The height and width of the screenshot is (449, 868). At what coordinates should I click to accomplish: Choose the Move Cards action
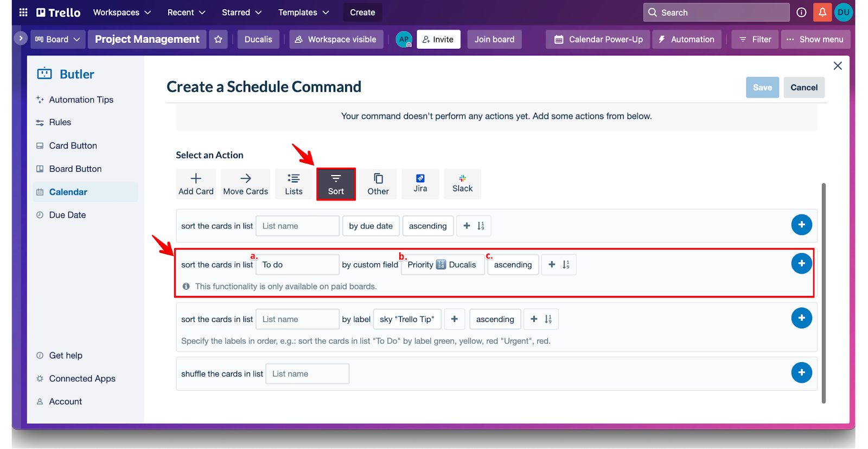[x=245, y=184]
